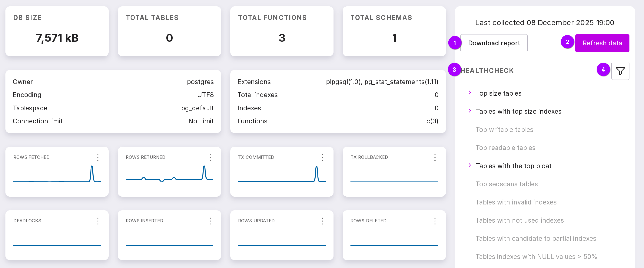644x268 pixels.
Task: Expand Top size tables chevron
Action: click(470, 93)
